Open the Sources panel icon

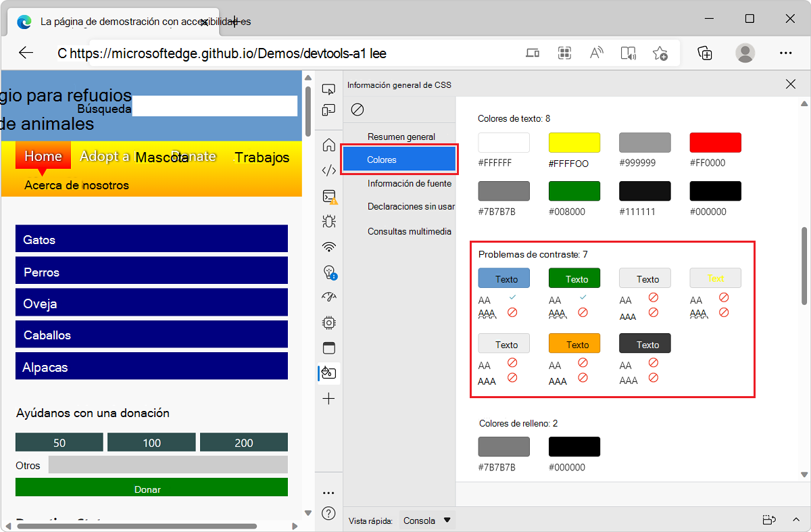pos(328,170)
